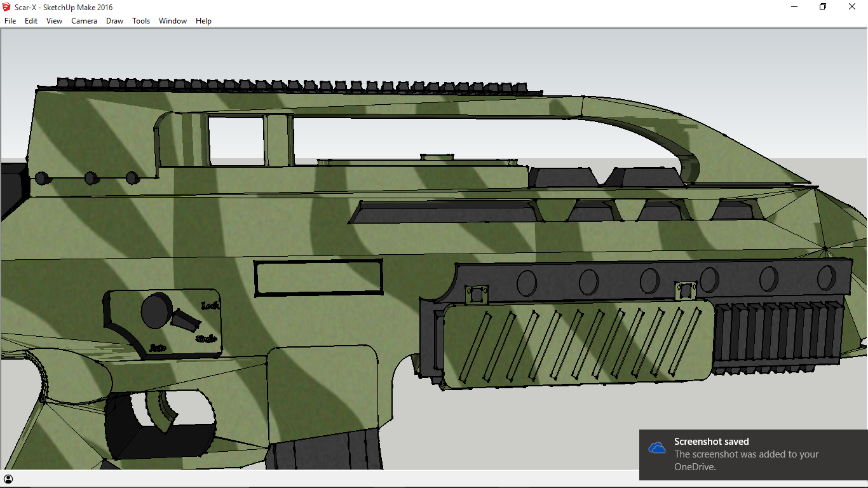Image resolution: width=868 pixels, height=488 pixels.
Task: Open the Camera menu
Action: 84,20
